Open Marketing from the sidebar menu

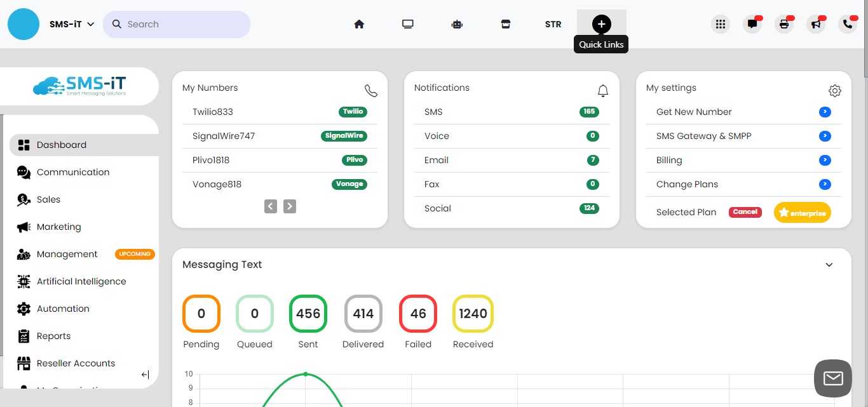pyautogui.click(x=58, y=227)
